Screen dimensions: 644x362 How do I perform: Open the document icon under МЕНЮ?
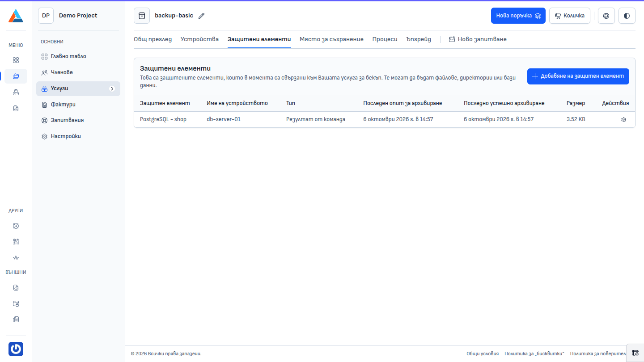click(x=16, y=109)
